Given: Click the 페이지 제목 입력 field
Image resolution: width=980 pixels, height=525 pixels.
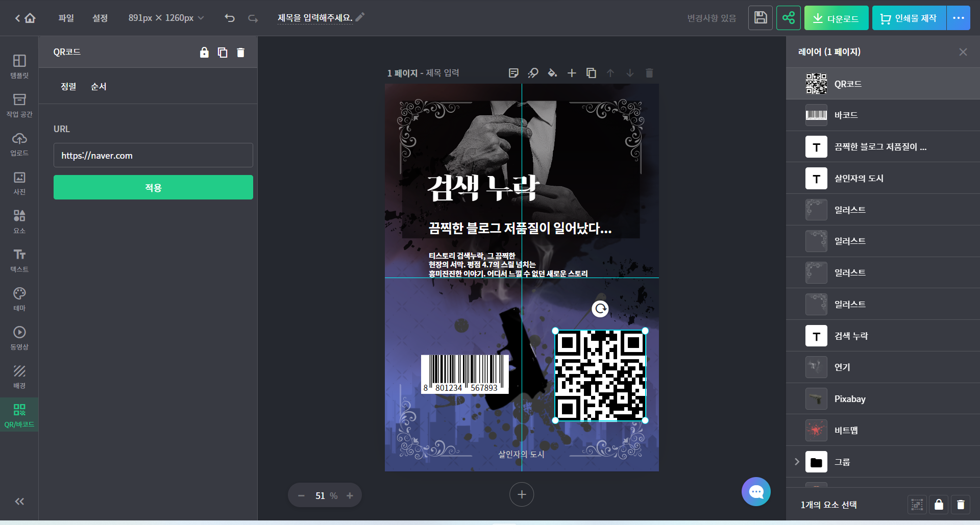Looking at the screenshot, I should point(443,73).
